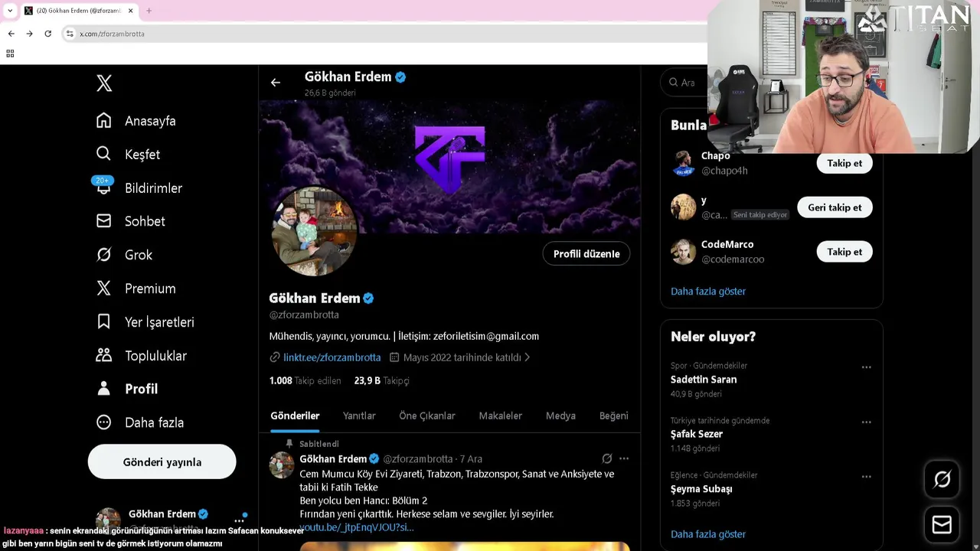Click Gönderi yayınla button
Image resolution: width=980 pixels, height=551 pixels.
(x=162, y=462)
